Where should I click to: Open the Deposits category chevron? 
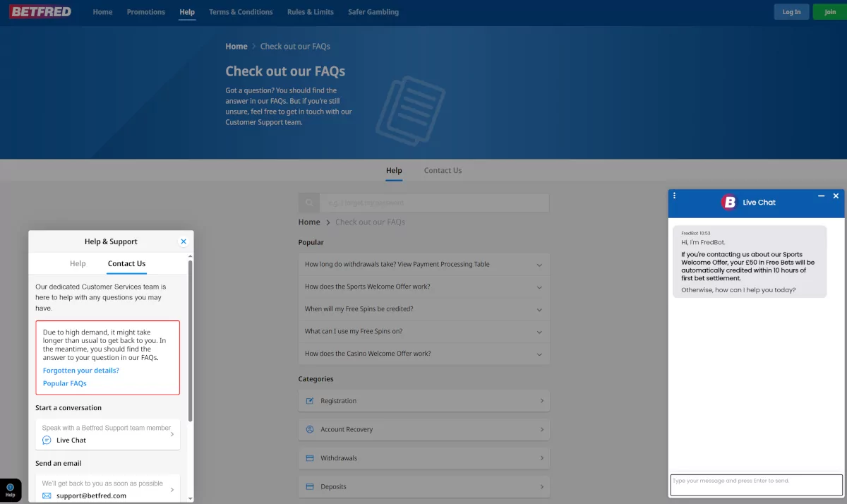pos(541,486)
